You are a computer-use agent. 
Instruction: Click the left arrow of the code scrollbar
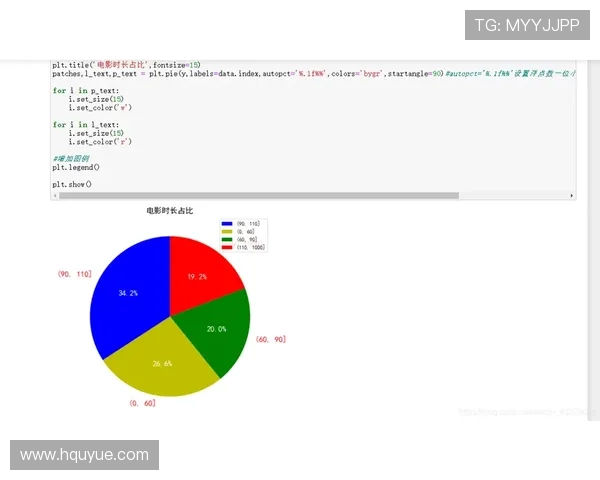point(56,196)
